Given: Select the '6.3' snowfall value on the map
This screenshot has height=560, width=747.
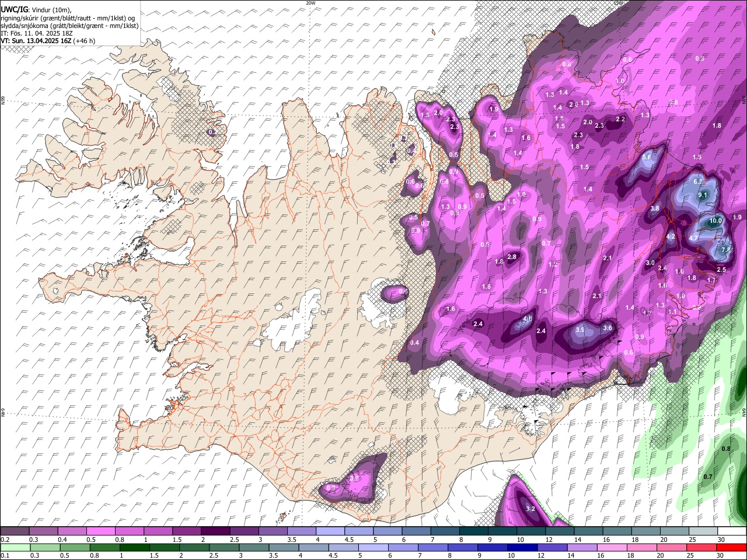Looking at the screenshot, I should point(698,181).
